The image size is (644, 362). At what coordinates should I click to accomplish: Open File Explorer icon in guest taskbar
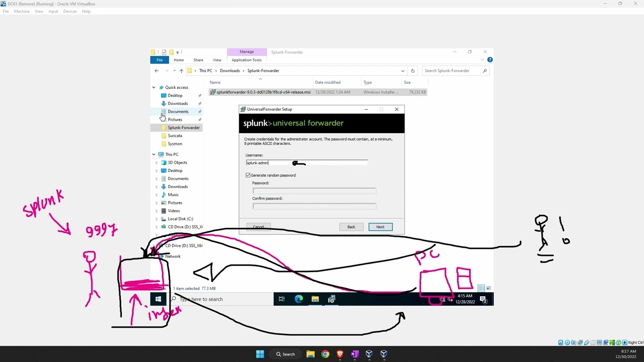[315, 299]
